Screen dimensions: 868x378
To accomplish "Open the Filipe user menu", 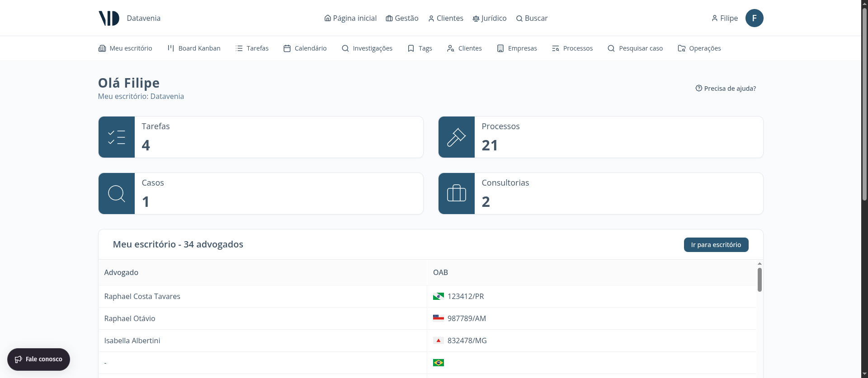I will (x=724, y=18).
